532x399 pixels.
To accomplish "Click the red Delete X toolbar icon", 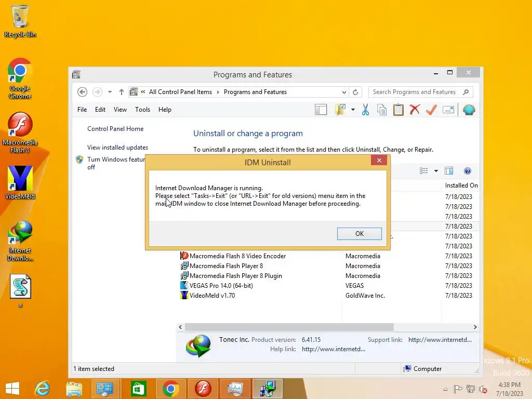I will coord(415,110).
